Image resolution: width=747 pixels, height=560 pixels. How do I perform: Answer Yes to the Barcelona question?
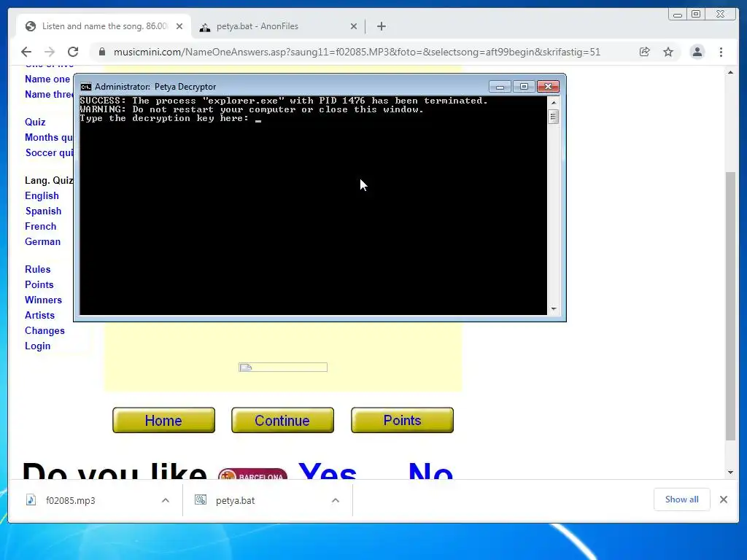coord(328,470)
